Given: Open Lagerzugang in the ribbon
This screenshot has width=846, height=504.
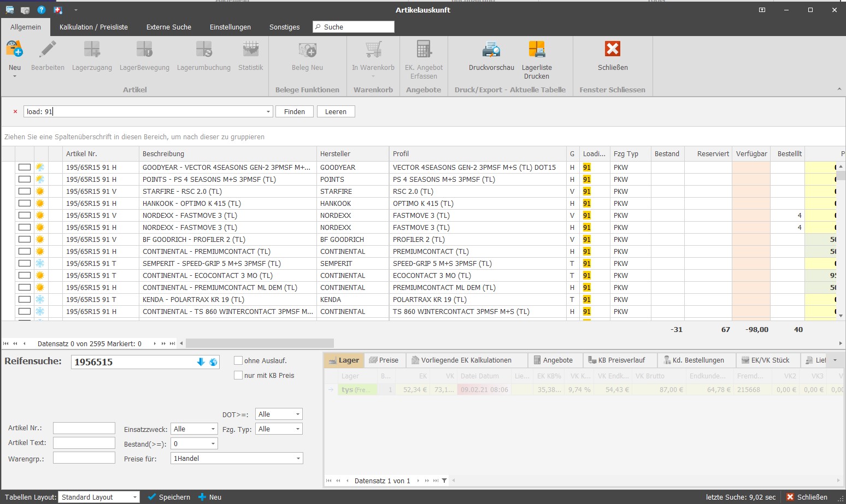Looking at the screenshot, I should click(x=92, y=50).
